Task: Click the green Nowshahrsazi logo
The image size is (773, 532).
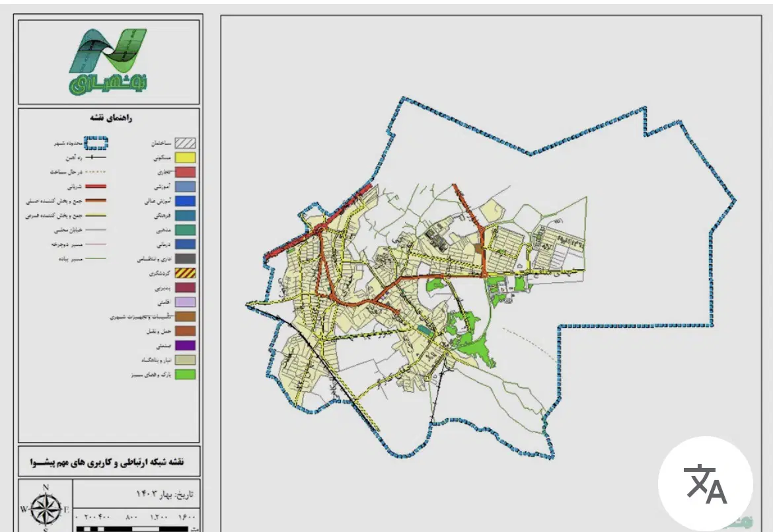Action: click(108, 61)
